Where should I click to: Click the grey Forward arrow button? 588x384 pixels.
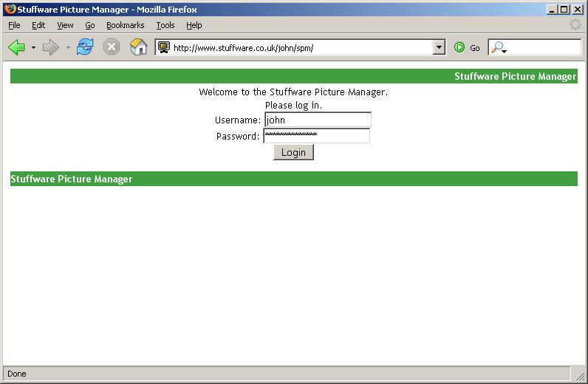point(51,47)
